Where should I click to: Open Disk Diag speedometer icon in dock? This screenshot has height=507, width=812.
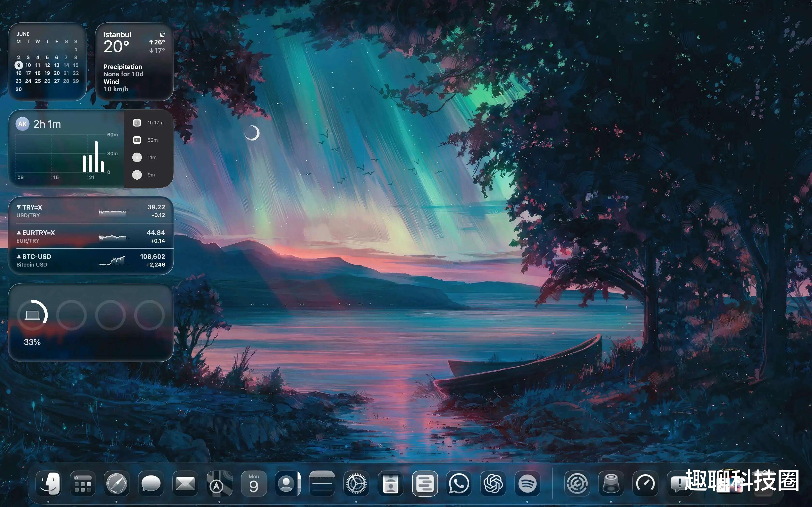(x=645, y=484)
